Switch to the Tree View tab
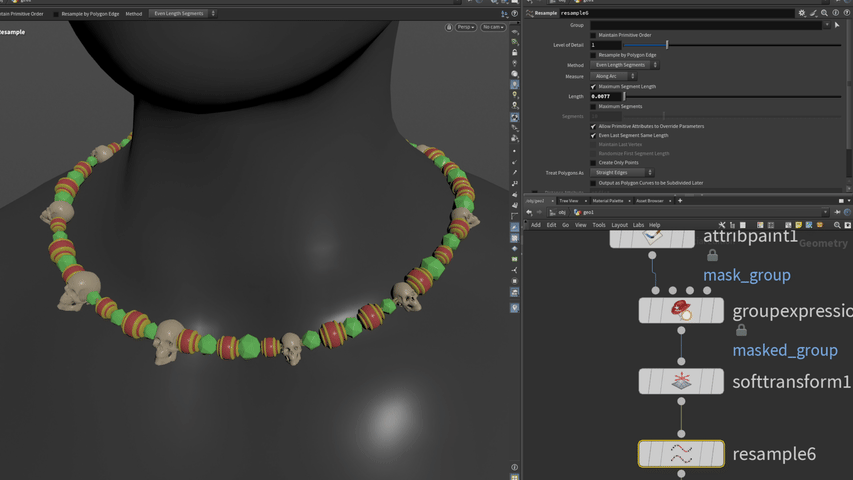853x480 pixels. point(569,201)
